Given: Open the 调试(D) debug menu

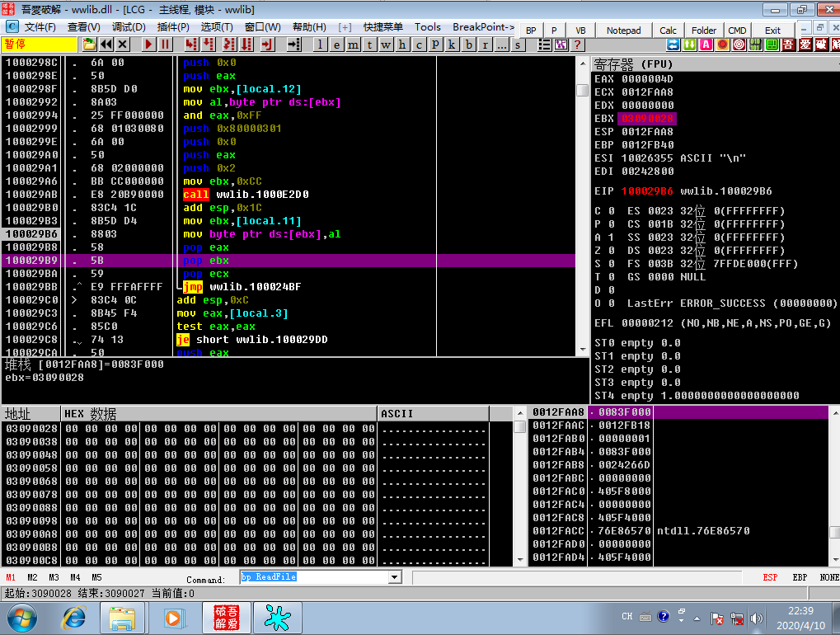Looking at the screenshot, I should point(129,26).
